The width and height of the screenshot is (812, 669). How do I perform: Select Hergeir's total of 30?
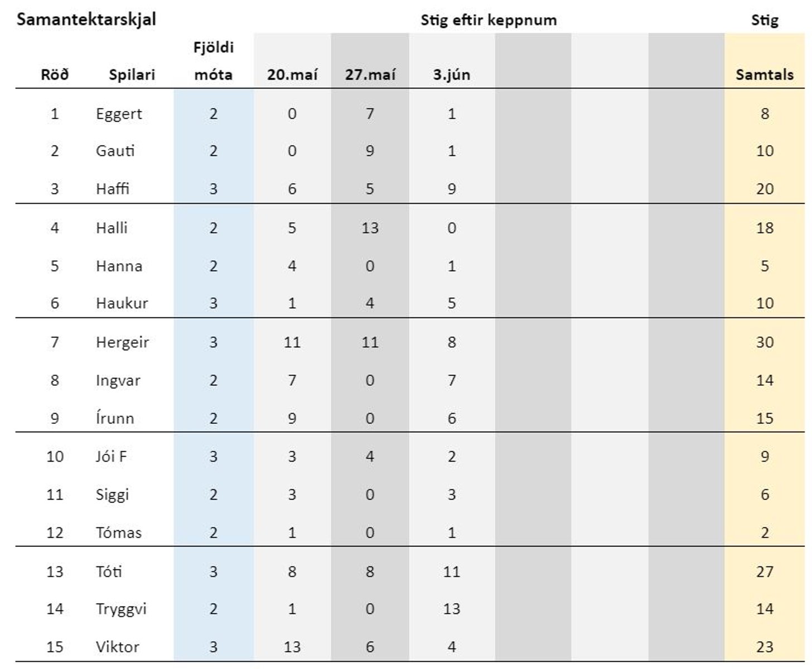[x=765, y=342]
